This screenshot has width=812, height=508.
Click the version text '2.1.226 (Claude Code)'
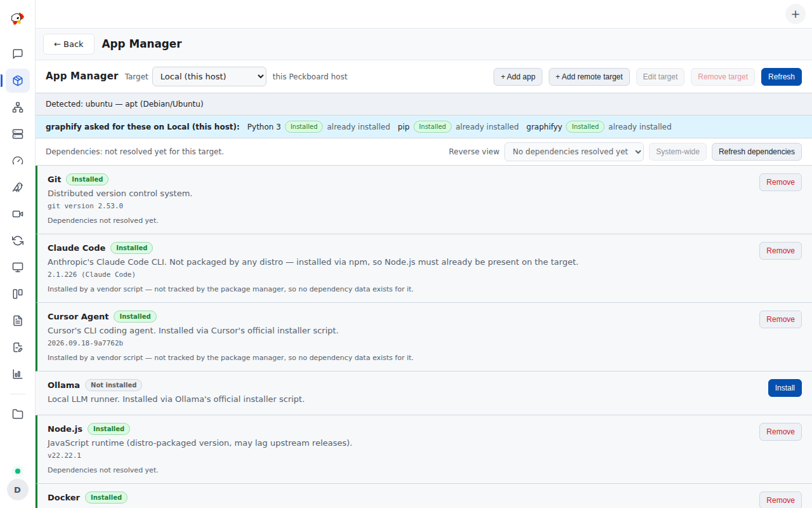[91, 275]
